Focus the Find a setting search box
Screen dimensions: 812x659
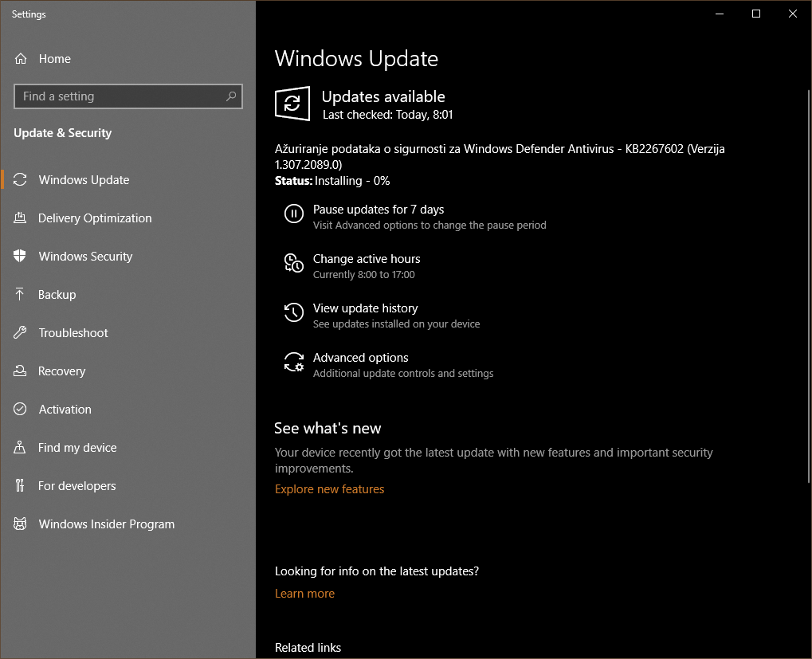[x=128, y=96]
